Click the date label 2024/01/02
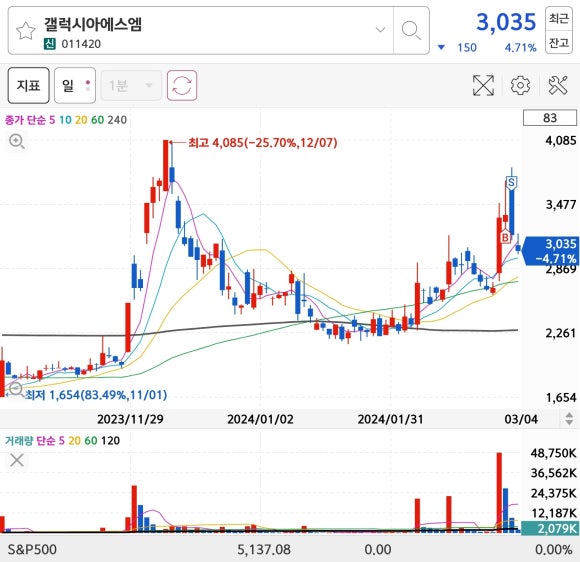 tap(260, 419)
